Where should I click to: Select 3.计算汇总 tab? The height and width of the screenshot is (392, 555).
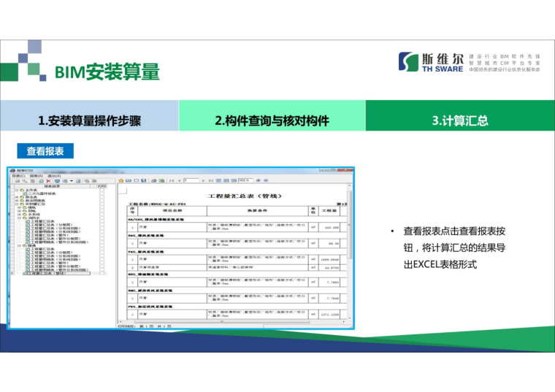(x=459, y=120)
